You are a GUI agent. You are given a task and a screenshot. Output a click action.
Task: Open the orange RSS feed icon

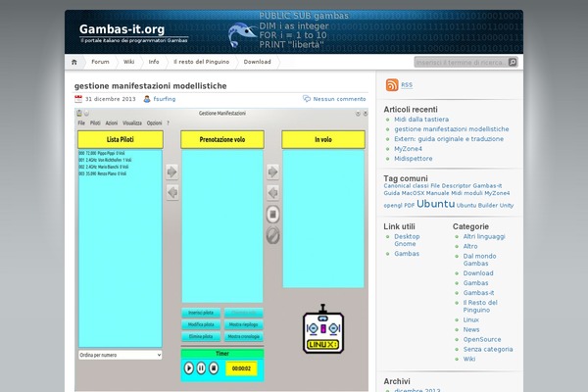tap(392, 85)
